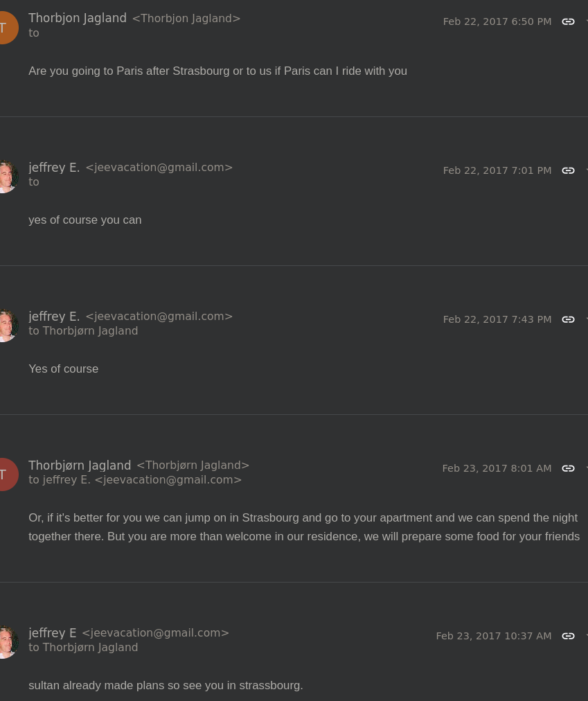Image resolution: width=588 pixels, height=701 pixels.
Task: Click link icon on 10:37 AM message
Action: pos(568,636)
